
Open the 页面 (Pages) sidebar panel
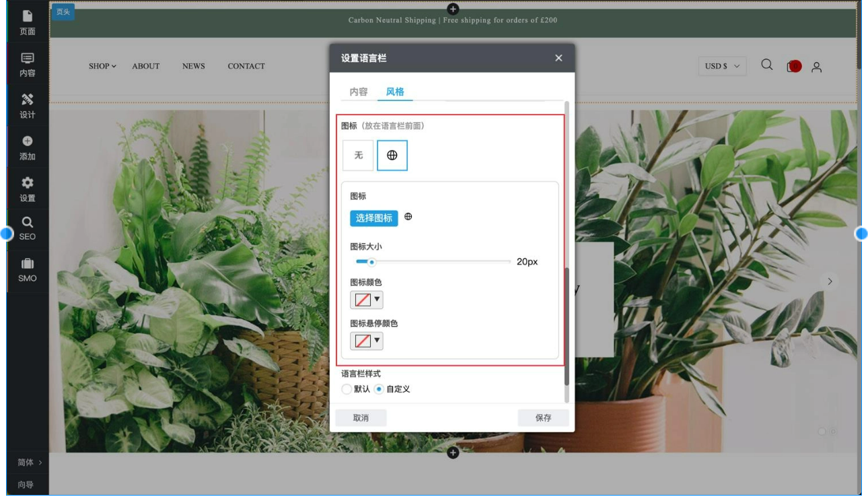pos(27,22)
